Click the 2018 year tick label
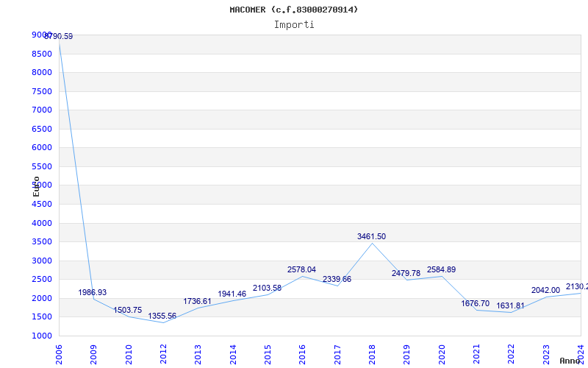This screenshot has width=588, height=368. tap(372, 355)
